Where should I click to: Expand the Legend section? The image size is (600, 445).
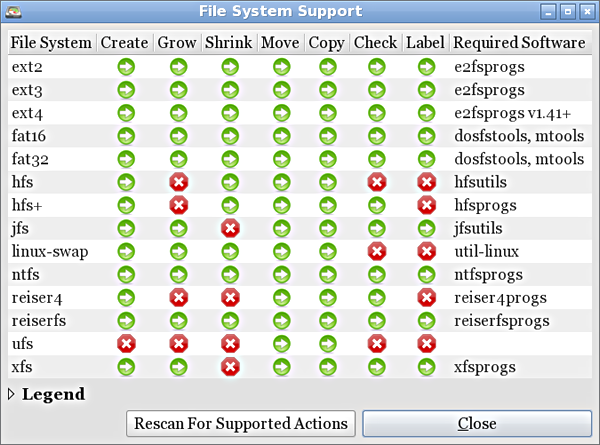click(13, 395)
